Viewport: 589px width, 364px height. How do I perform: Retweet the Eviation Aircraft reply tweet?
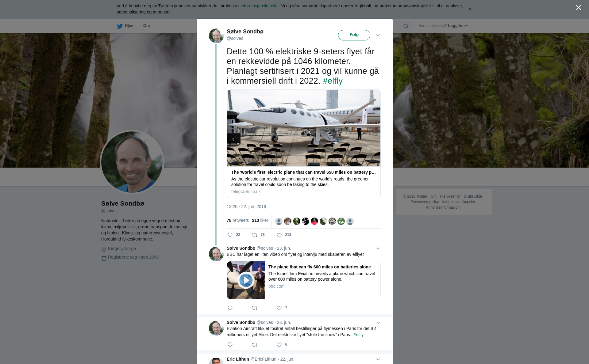click(x=255, y=345)
